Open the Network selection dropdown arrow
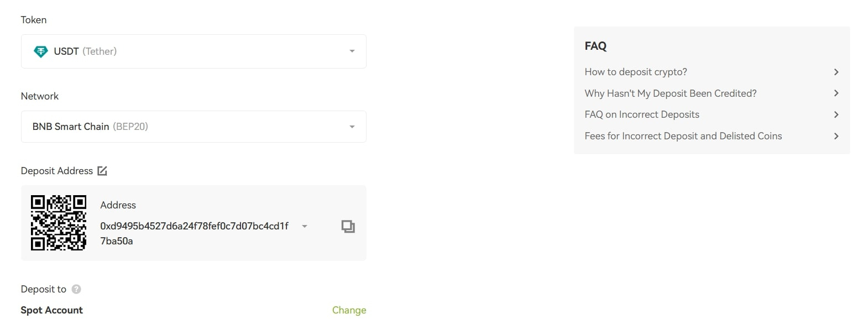 pos(352,127)
